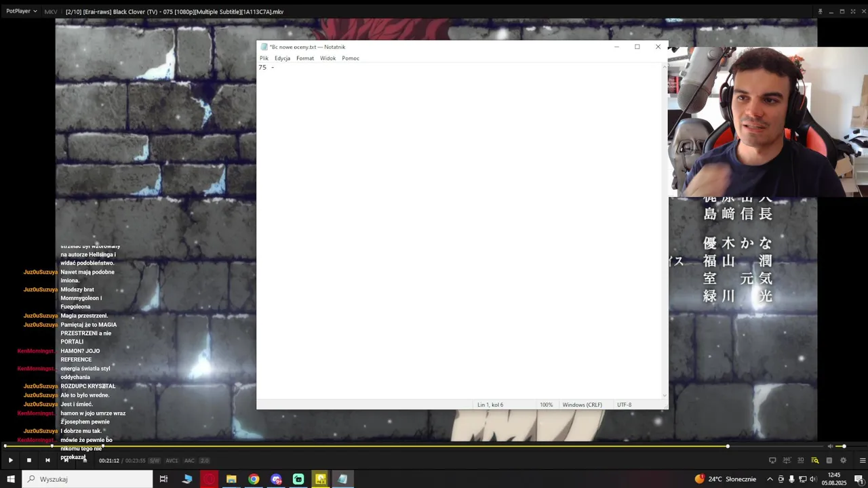Screen dimensions: 868x488
Task: Open the network tray icon
Action: (802, 479)
